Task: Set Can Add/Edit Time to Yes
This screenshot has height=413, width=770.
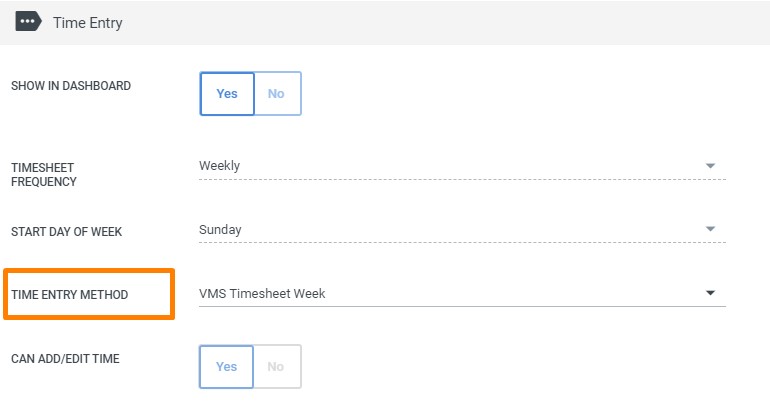Action: pos(226,366)
